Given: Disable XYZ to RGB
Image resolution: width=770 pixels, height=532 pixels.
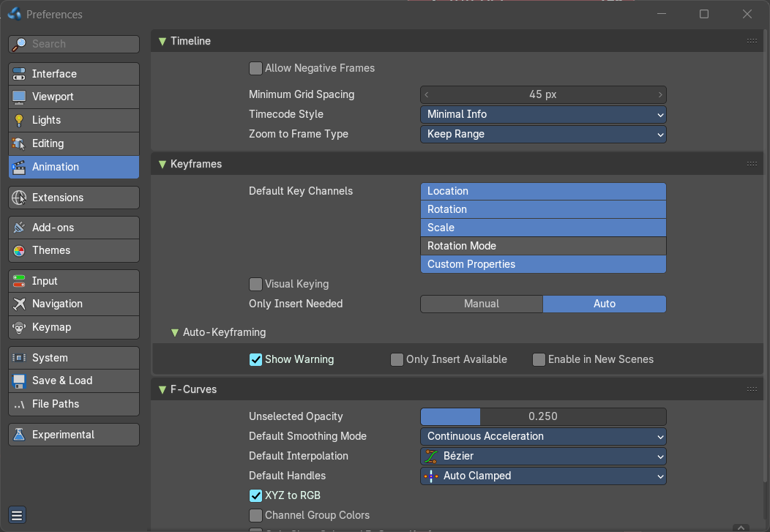Looking at the screenshot, I should [x=255, y=495].
